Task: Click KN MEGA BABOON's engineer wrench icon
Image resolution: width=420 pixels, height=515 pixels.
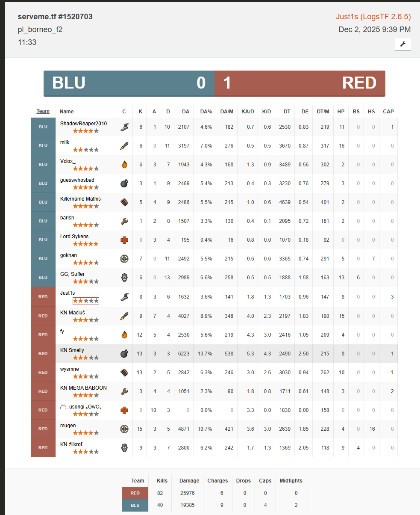Action: [x=124, y=391]
